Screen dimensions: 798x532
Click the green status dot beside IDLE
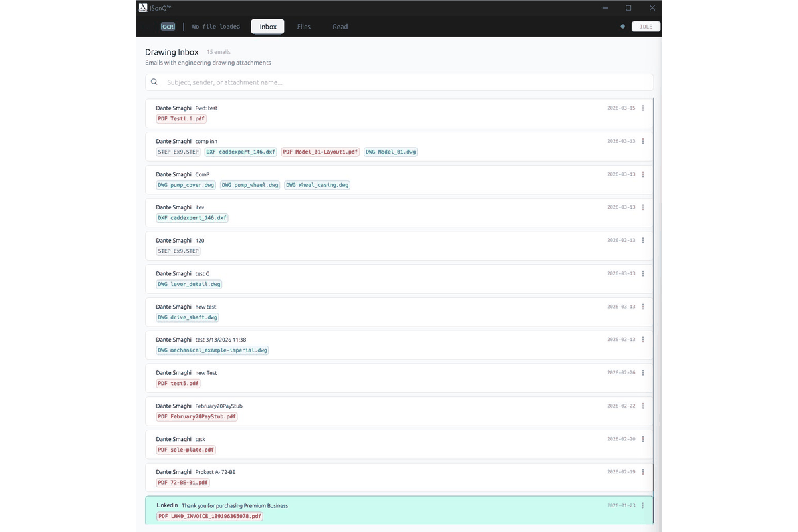pos(622,26)
